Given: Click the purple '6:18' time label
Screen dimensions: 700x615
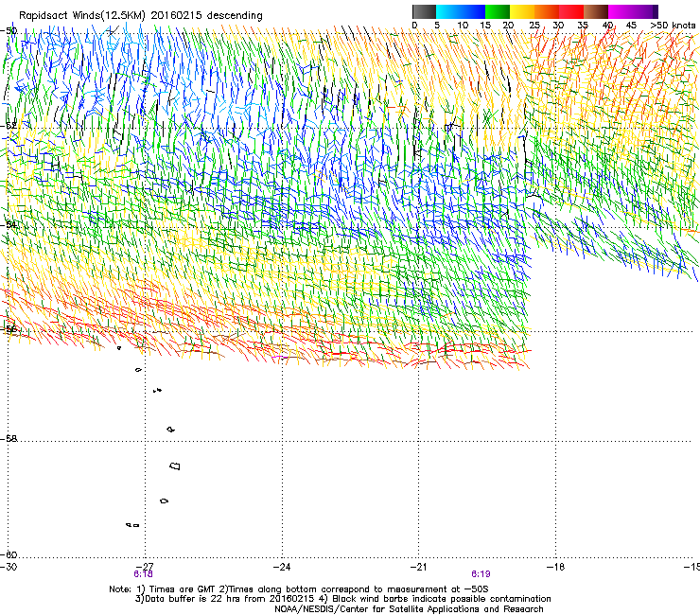Looking at the screenshot, I should tap(143, 574).
